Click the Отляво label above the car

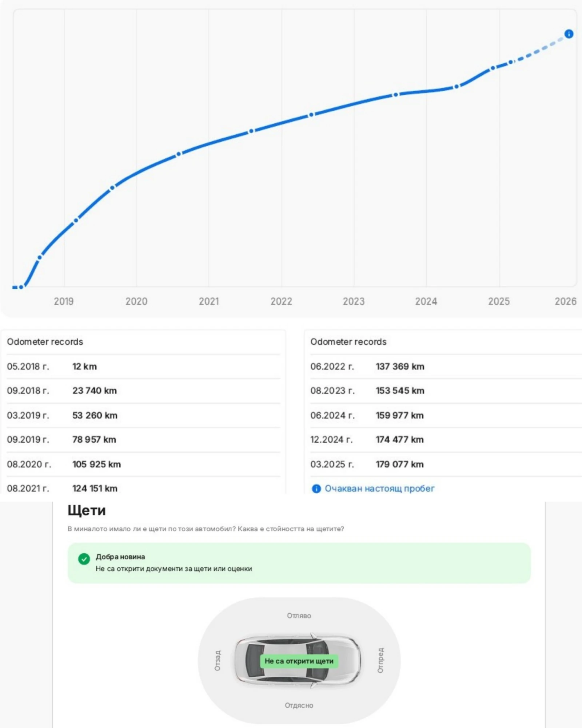point(299,616)
